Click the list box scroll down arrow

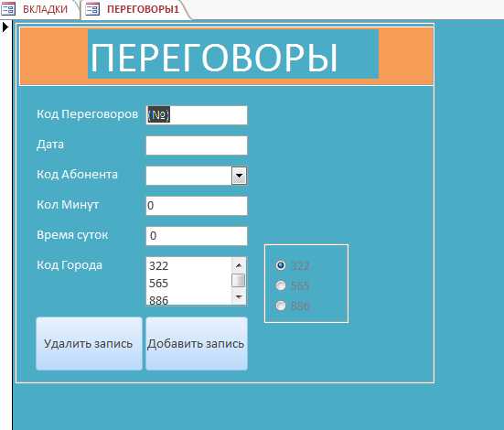point(239,296)
